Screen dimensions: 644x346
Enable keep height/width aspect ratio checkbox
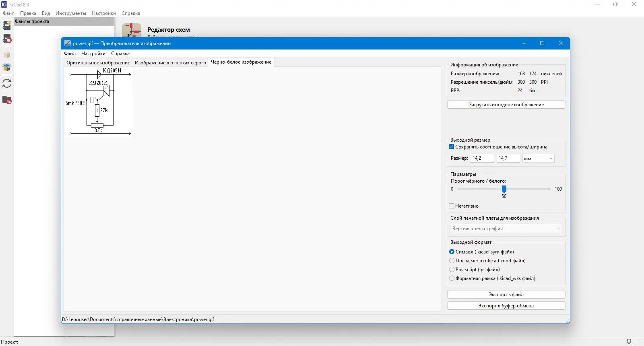(452, 147)
